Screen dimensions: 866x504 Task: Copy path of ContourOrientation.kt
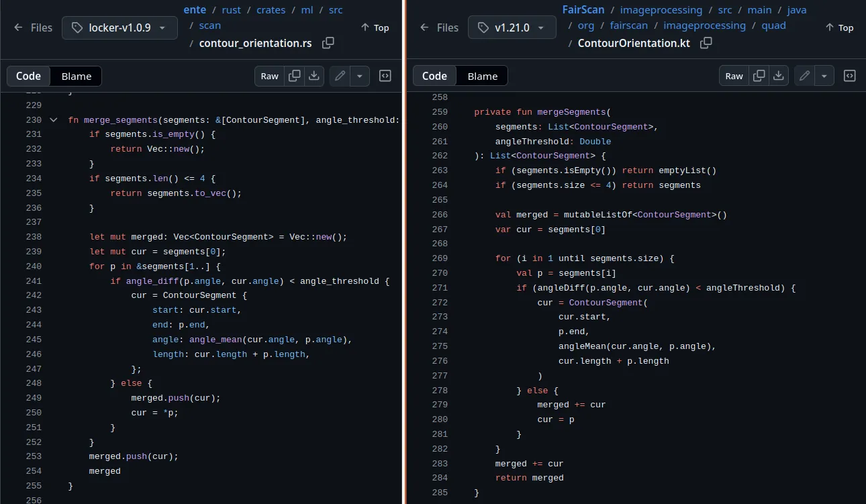click(706, 43)
